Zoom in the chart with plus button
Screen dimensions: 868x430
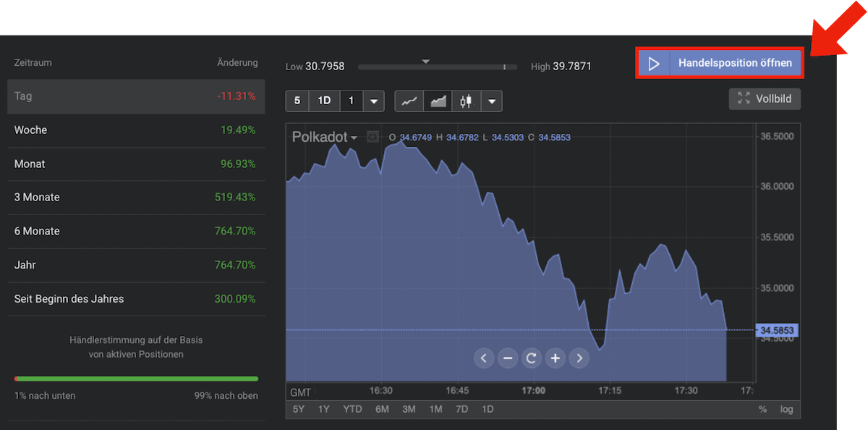point(555,358)
